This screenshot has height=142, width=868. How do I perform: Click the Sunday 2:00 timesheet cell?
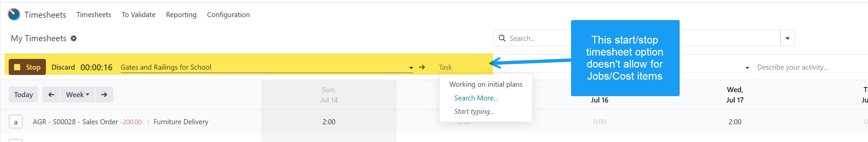coord(328,122)
